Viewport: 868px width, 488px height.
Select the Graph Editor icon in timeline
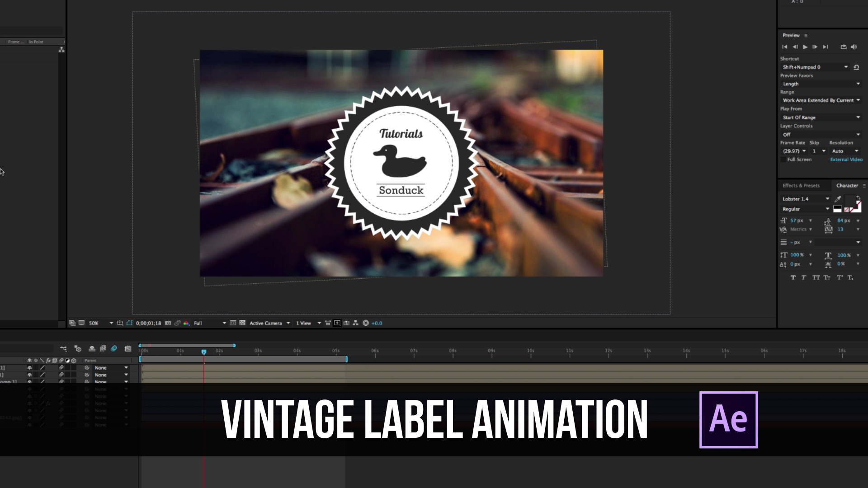(127, 349)
